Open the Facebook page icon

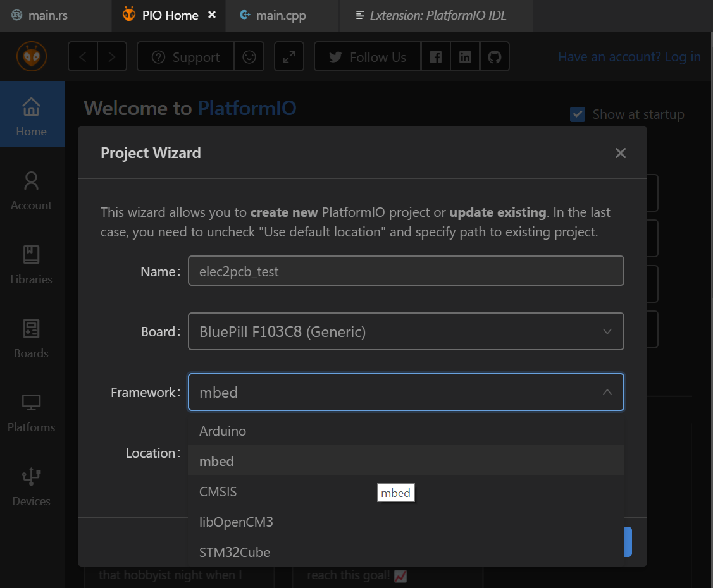pyautogui.click(x=435, y=57)
